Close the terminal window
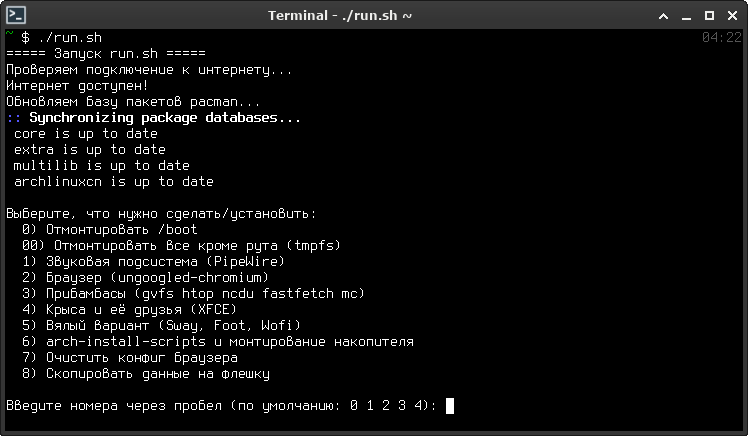The height and width of the screenshot is (436, 748). (x=733, y=16)
